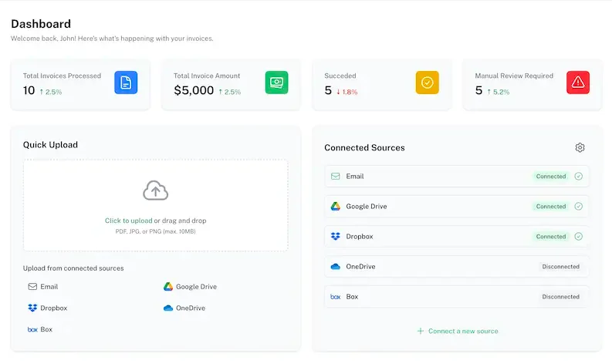Click the red warning triangle icon
The image size is (612, 364).
click(x=578, y=83)
